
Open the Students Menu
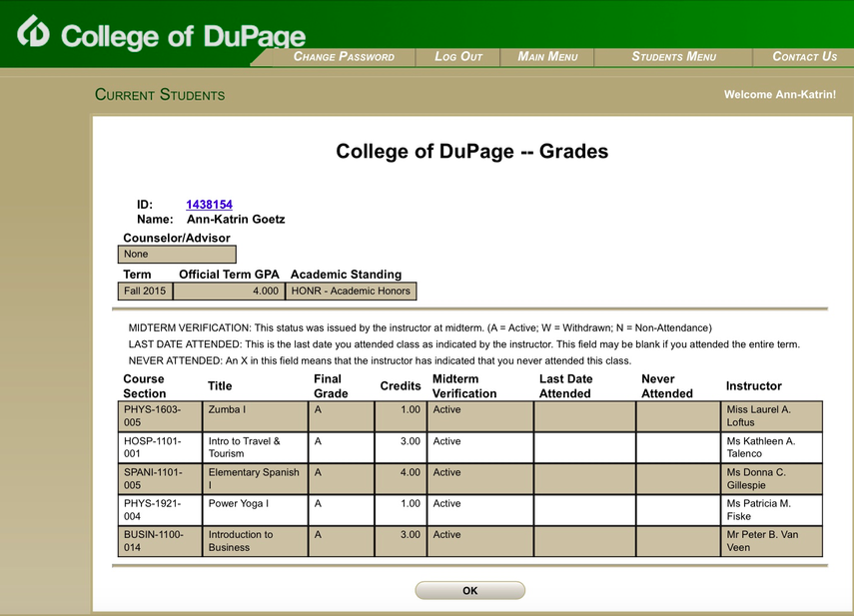673,57
